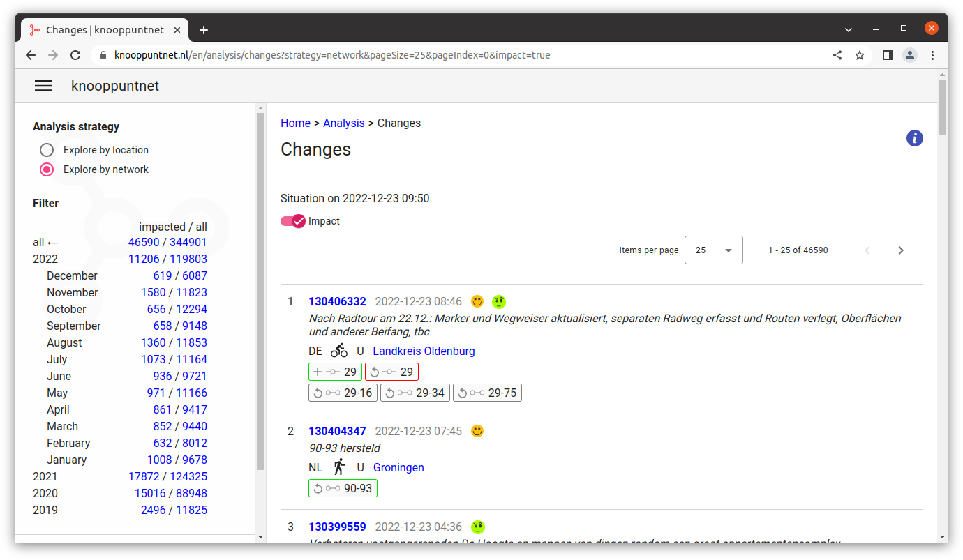Filter by all changes count 344901

tap(188, 242)
